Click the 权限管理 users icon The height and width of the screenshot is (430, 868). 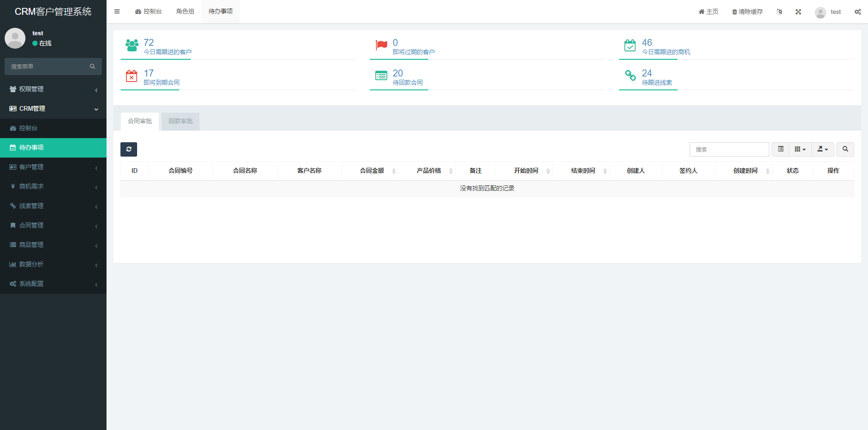point(13,89)
